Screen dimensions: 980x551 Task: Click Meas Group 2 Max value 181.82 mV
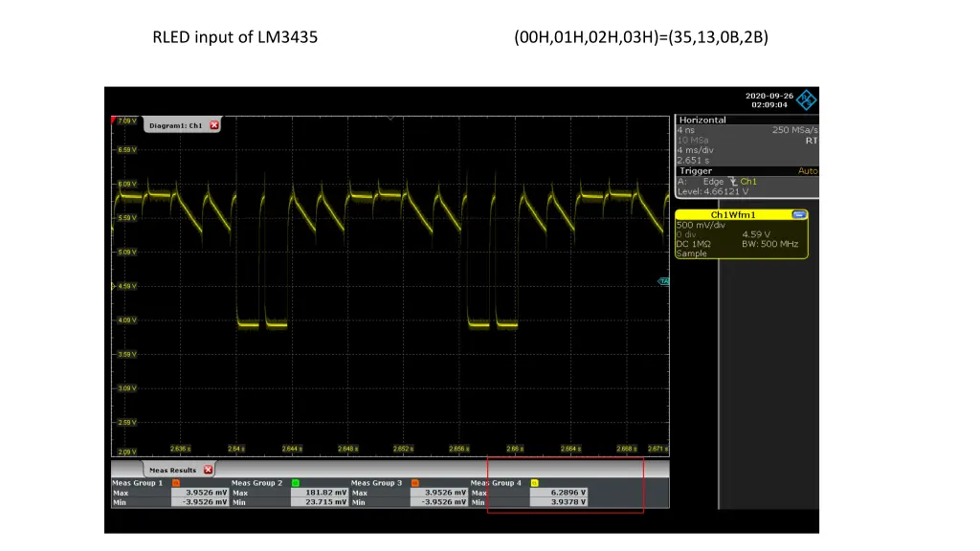(x=319, y=493)
